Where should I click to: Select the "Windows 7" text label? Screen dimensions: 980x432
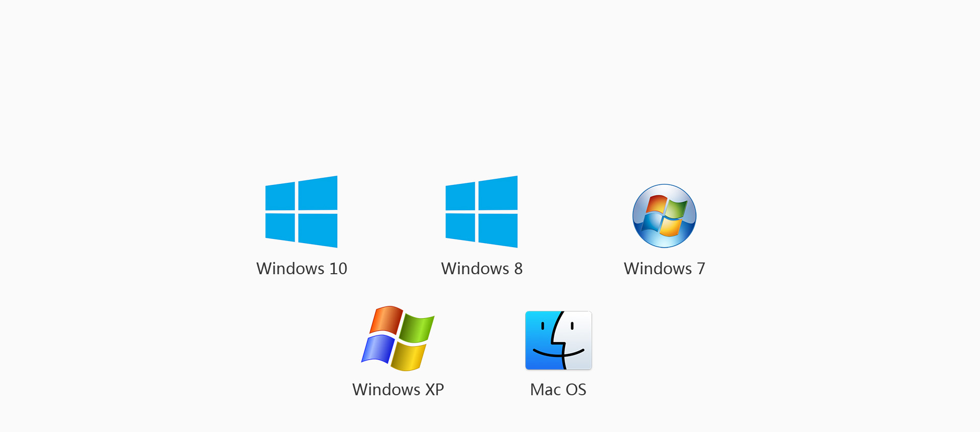click(x=665, y=269)
